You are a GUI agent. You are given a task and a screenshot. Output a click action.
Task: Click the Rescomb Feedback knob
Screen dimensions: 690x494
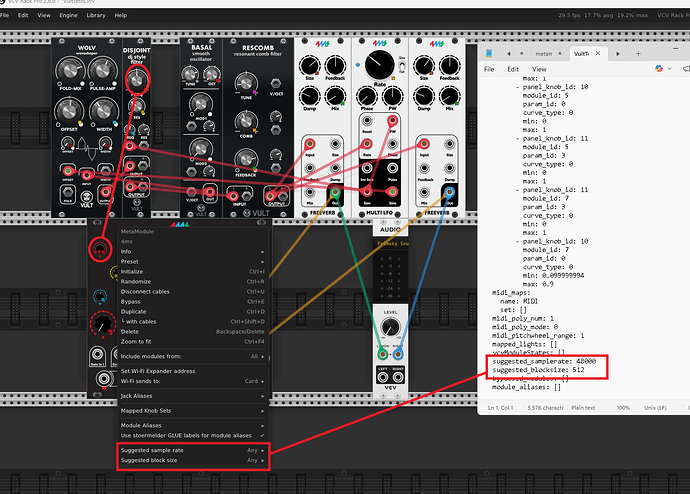(246, 159)
